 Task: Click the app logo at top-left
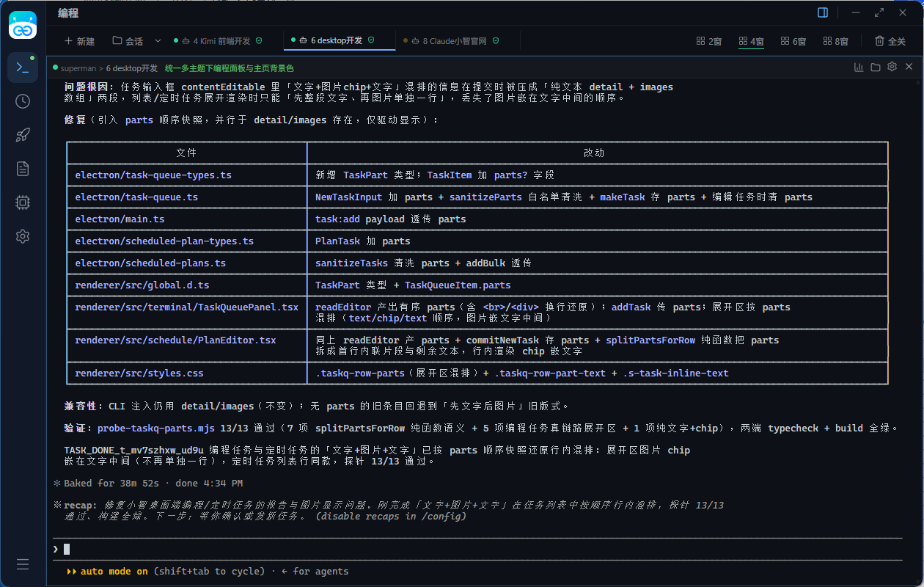[23, 25]
